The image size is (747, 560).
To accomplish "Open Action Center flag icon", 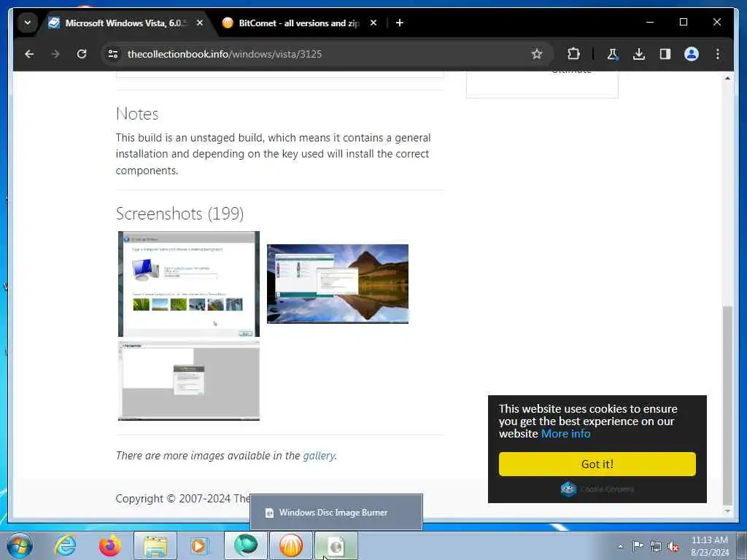I will click(638, 546).
